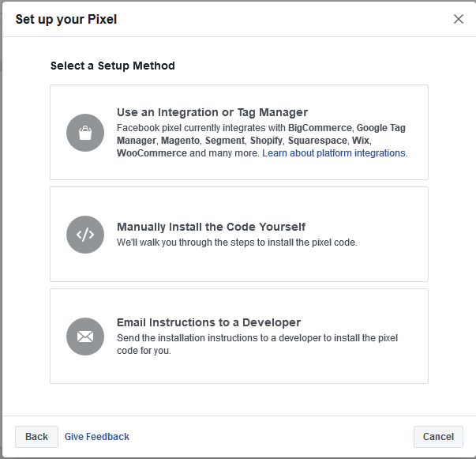Select "Use an Integration or Tag Manager" heading
Image resolution: width=476 pixels, height=459 pixels.
click(x=212, y=112)
